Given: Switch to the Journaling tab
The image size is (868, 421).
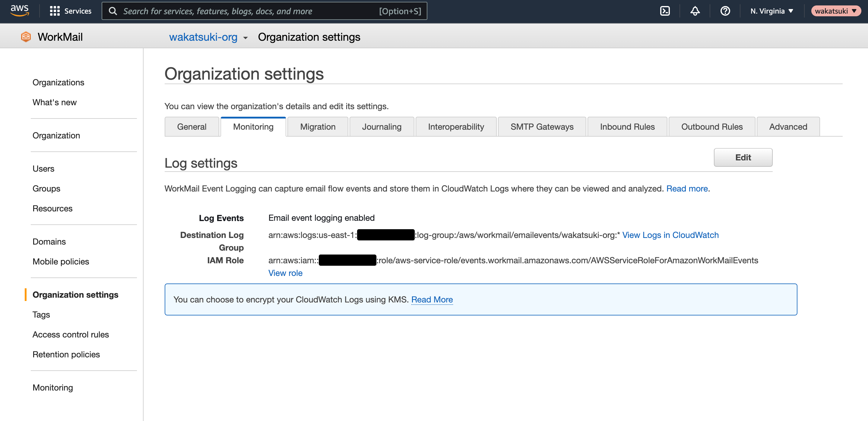Looking at the screenshot, I should coord(382,127).
